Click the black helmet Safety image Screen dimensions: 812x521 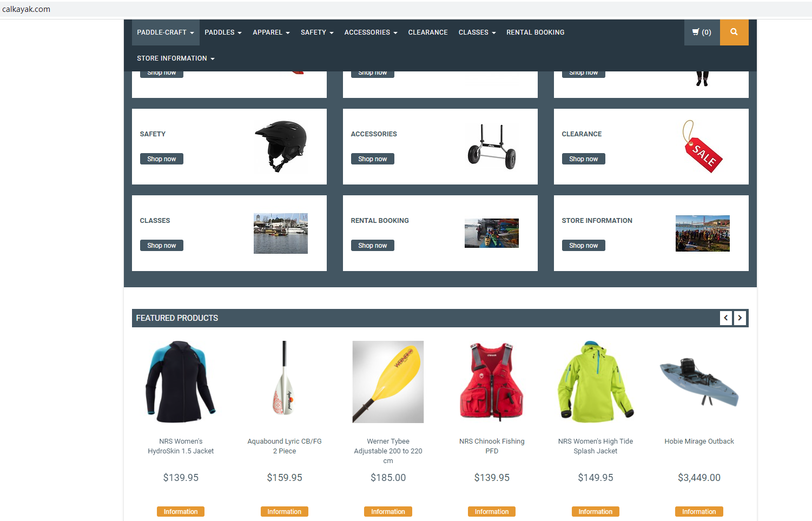(280, 146)
